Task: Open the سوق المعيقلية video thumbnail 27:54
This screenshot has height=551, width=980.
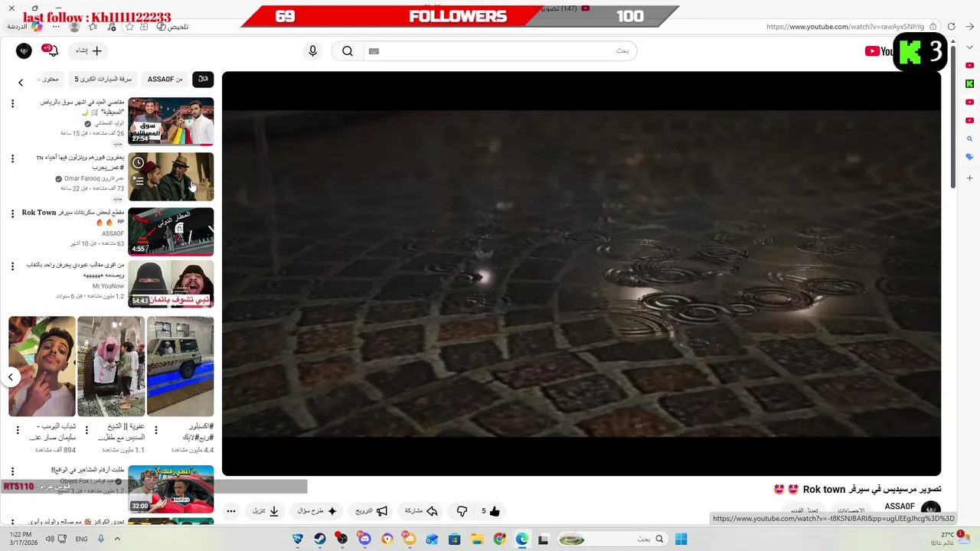Action: (171, 121)
